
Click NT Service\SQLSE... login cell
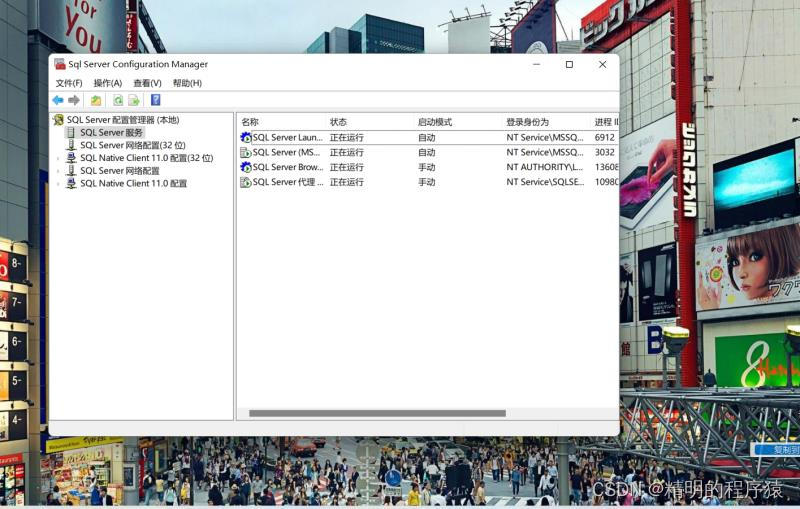tap(545, 182)
